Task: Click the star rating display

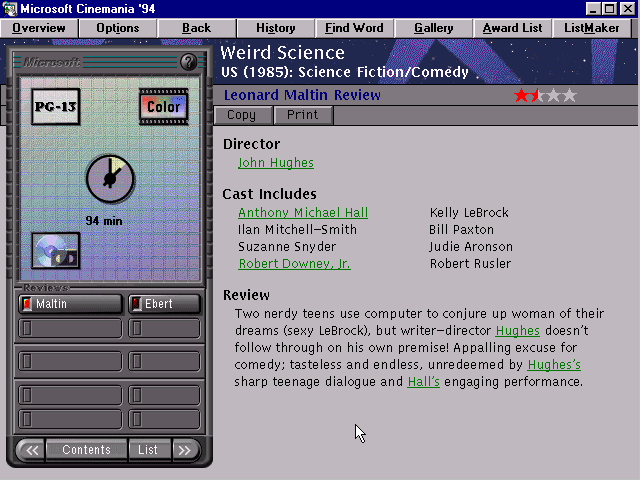Action: [x=545, y=96]
